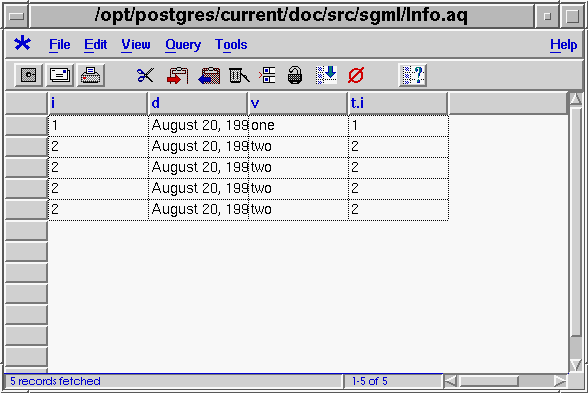Open the Help menu
The width and height of the screenshot is (588, 393).
[563, 45]
